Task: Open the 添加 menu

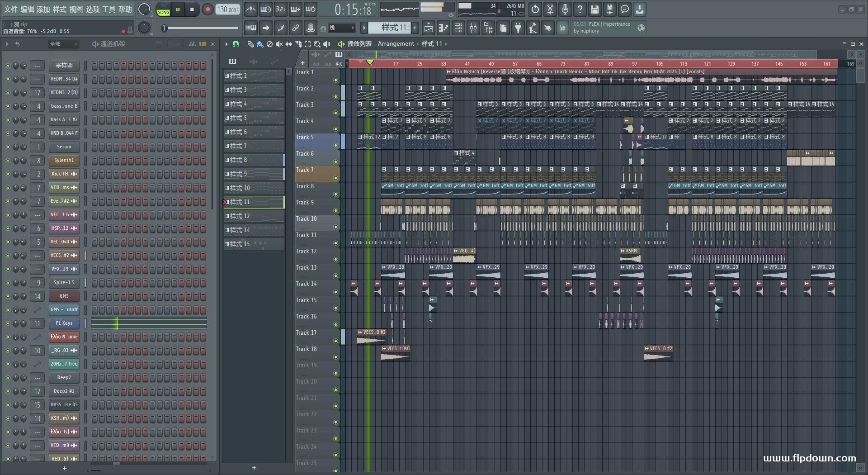Action: 43,9
